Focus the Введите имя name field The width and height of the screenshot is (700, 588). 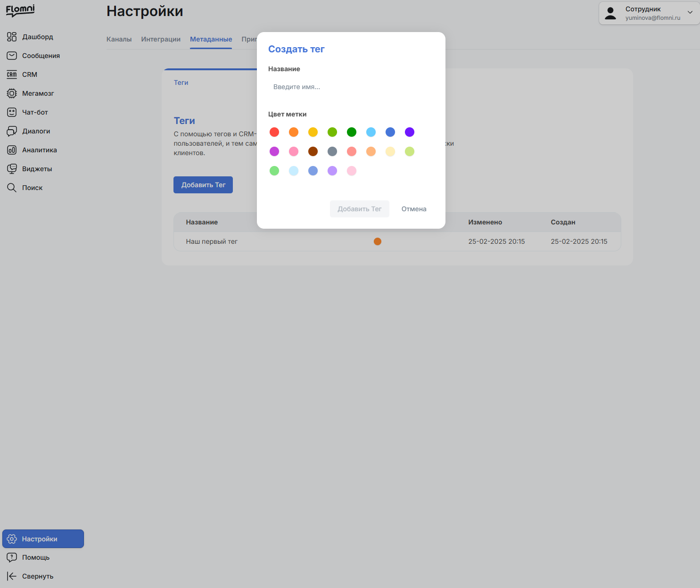click(x=351, y=87)
